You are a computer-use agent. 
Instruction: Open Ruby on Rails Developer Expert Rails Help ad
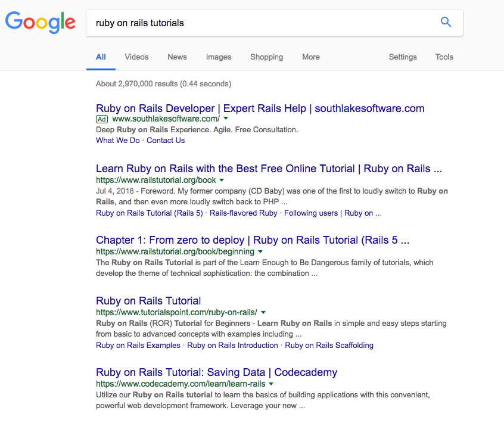260,108
